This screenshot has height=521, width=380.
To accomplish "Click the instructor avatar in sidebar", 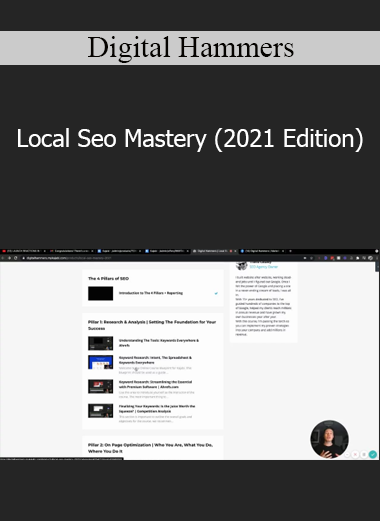I will point(241,266).
